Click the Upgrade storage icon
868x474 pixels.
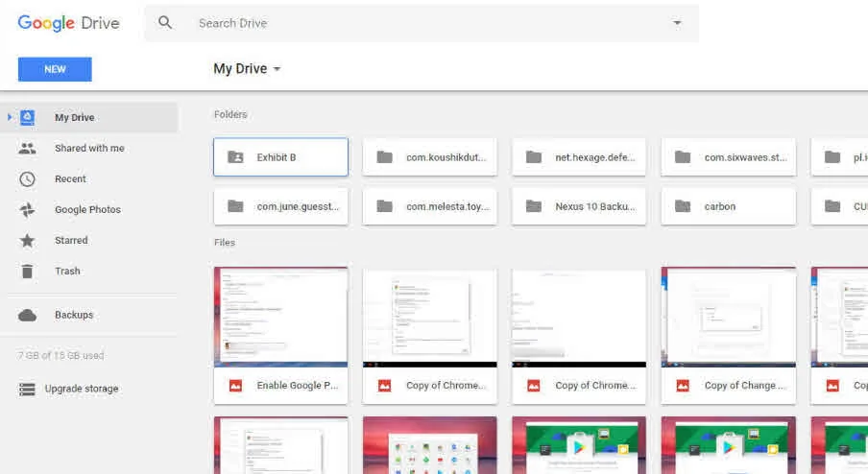point(27,390)
